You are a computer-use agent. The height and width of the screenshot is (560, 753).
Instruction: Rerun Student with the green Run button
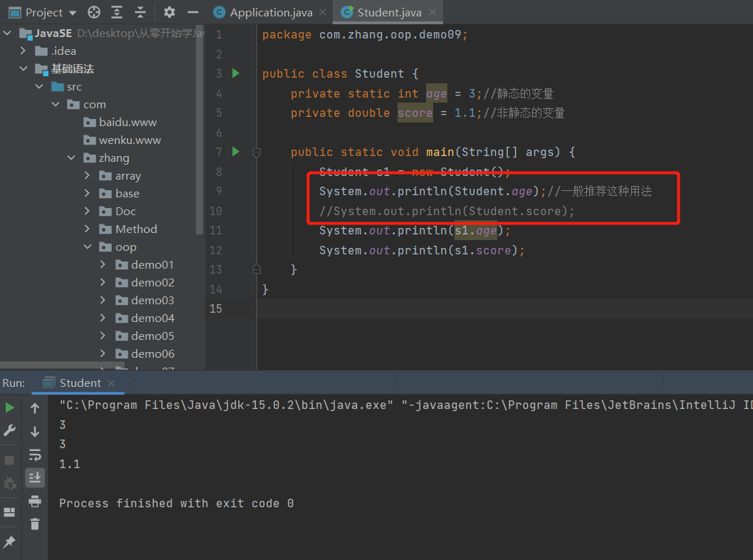9,408
